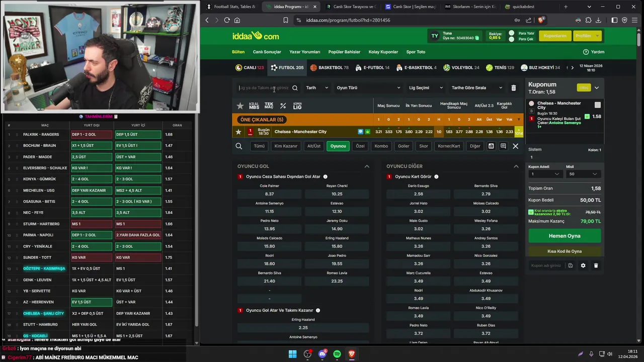644x362 pixels.
Task: Select Erling Haaland odds 15.80
Action: point(337,246)
